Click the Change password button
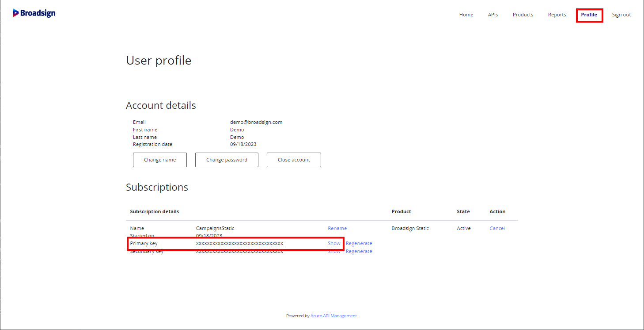Screen dimensions: 644x330 227,160
